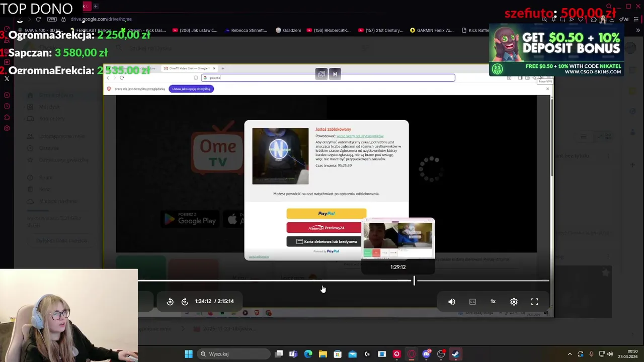Expand hidden system tray icons chevron
Screen dimensions: 644x362
coord(570,354)
